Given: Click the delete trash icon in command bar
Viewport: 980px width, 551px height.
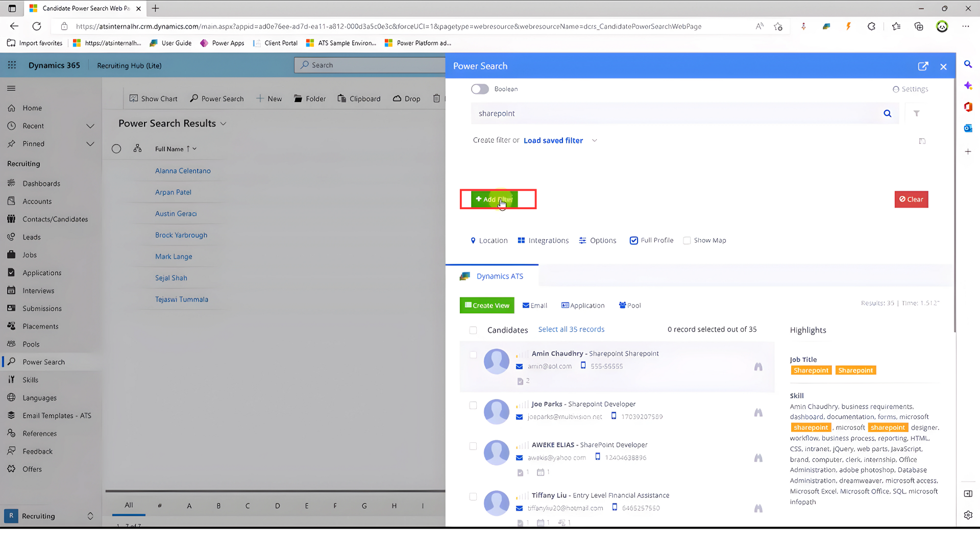Looking at the screenshot, I should [436, 98].
